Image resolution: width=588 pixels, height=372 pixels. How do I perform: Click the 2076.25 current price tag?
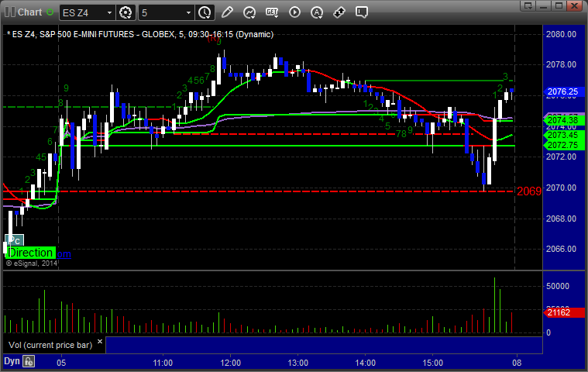coord(564,91)
